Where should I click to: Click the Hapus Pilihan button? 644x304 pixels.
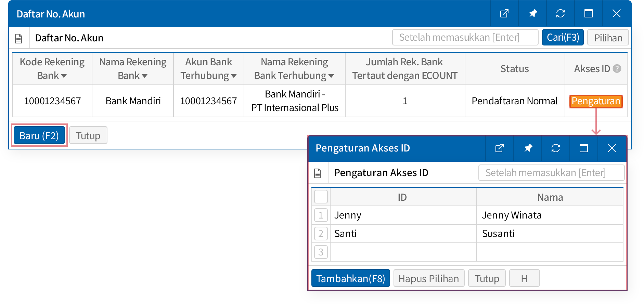(428, 278)
